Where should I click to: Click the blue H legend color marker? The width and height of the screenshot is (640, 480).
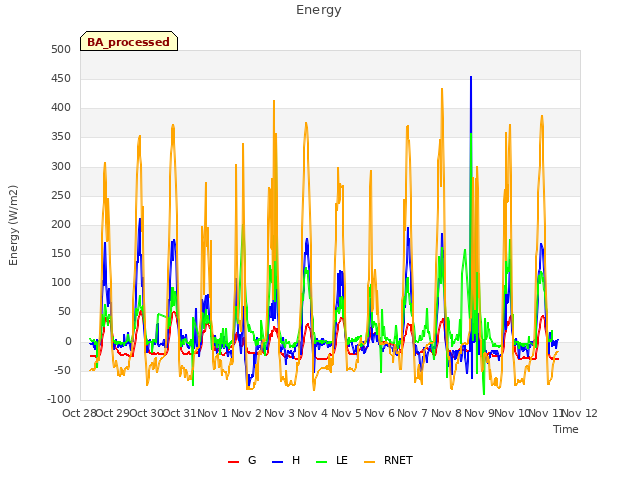277,462
